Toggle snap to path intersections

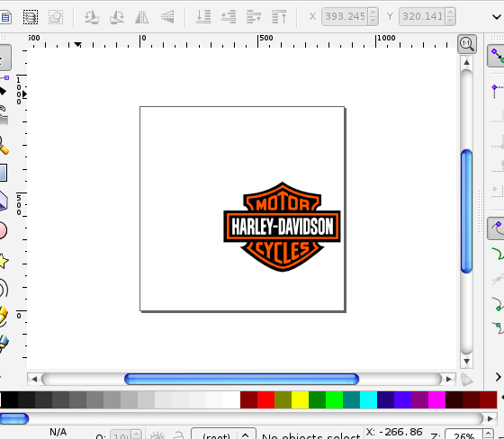(498, 278)
